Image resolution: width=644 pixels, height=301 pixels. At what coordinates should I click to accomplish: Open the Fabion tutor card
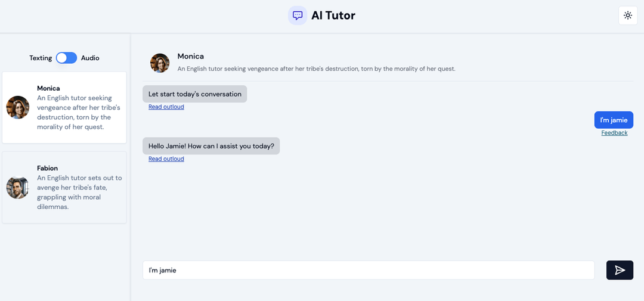click(64, 188)
